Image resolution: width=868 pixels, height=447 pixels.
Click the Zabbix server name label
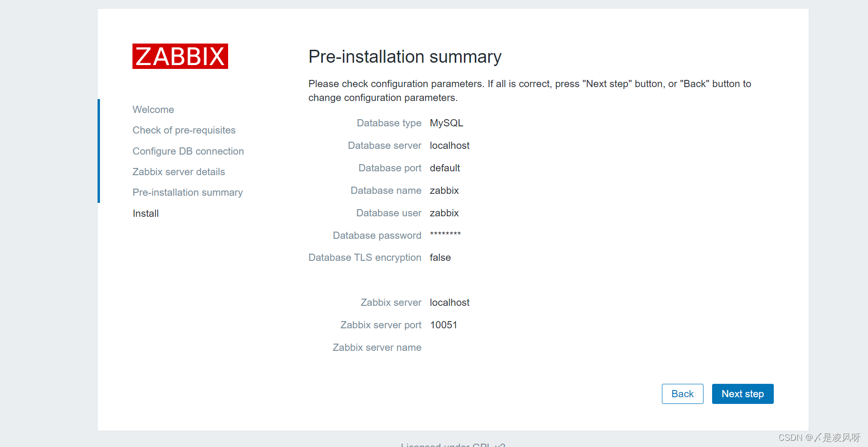pyautogui.click(x=377, y=347)
